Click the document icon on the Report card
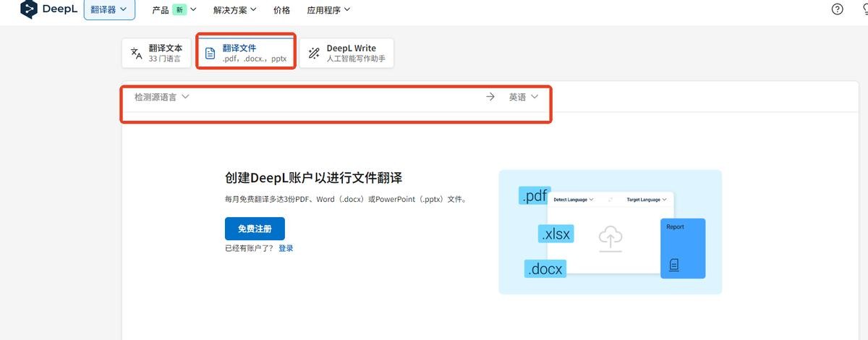Image resolution: width=868 pixels, height=340 pixels. click(674, 265)
